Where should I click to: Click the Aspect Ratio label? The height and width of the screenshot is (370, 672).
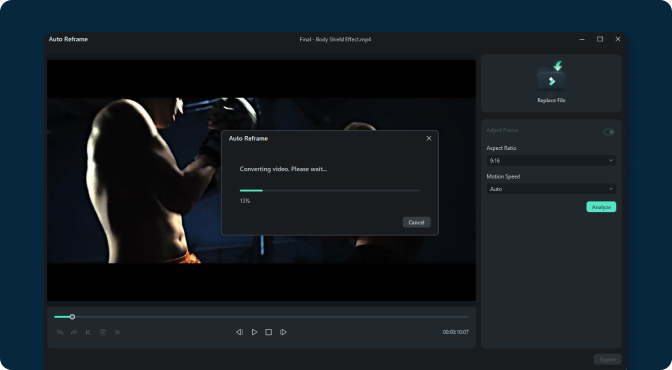point(501,148)
